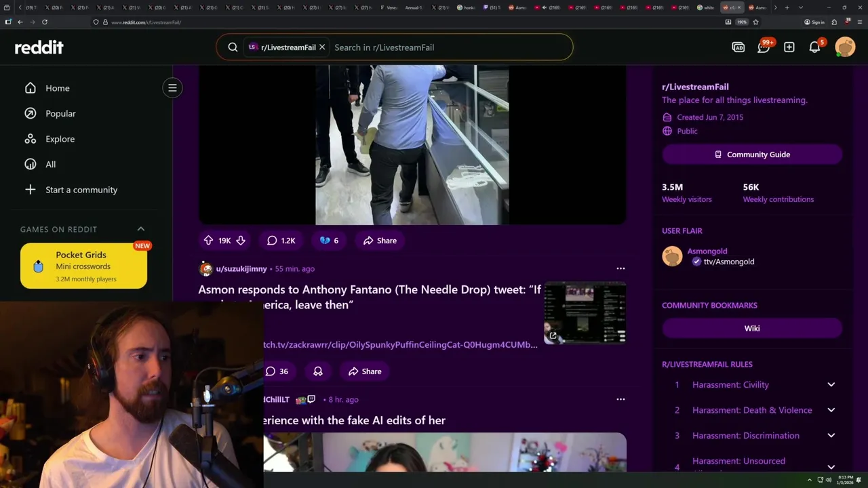Open the browser extensions icon
The height and width of the screenshot is (488, 868).
pos(835,22)
